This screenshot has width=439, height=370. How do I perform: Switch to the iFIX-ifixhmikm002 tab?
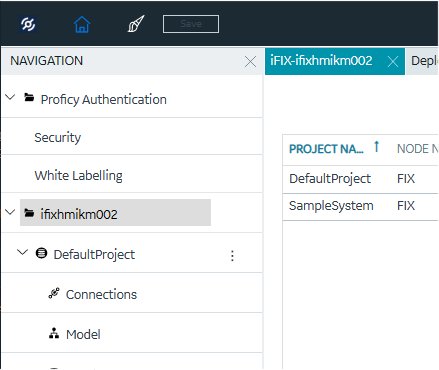[321, 61]
